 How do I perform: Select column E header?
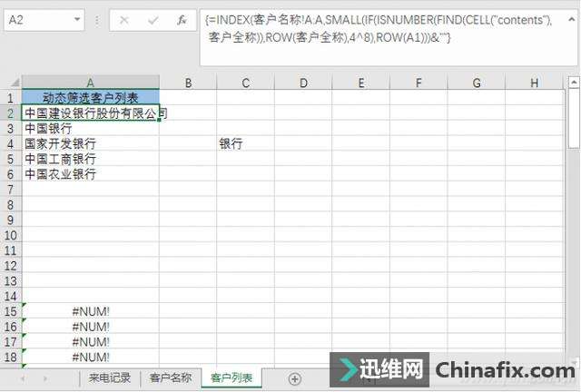point(361,83)
